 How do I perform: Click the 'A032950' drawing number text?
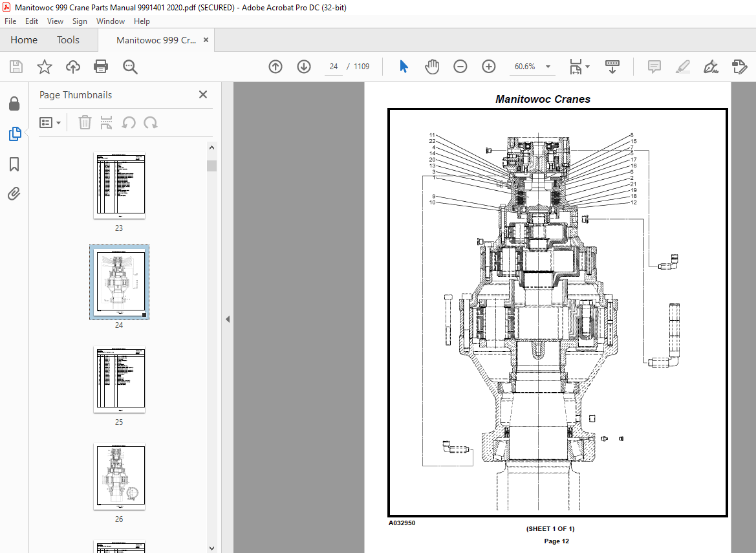[x=402, y=523]
